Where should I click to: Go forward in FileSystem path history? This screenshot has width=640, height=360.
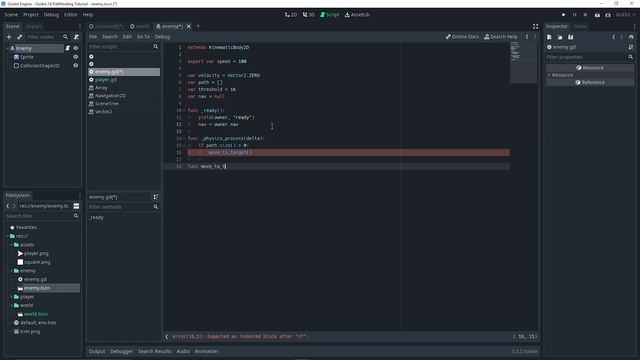tap(14, 206)
